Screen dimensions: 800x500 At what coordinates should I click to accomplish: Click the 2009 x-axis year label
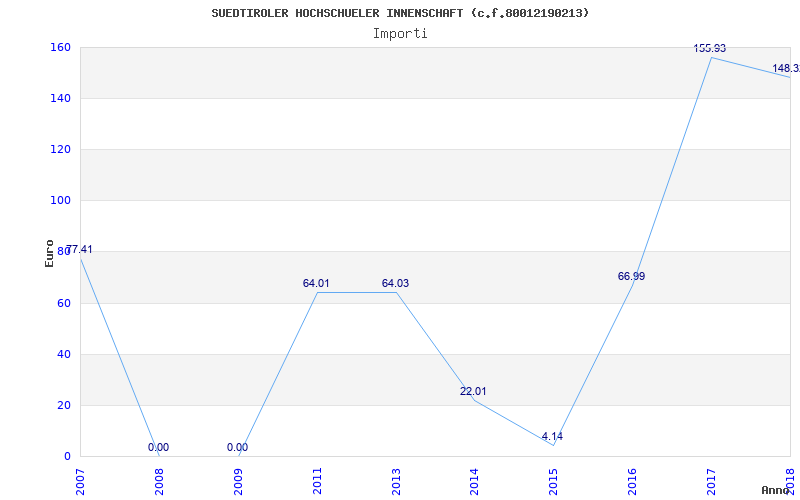238,482
